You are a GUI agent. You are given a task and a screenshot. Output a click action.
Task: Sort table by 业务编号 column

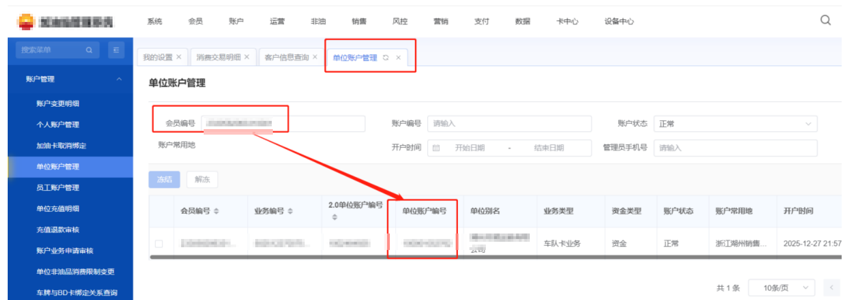coord(290,212)
